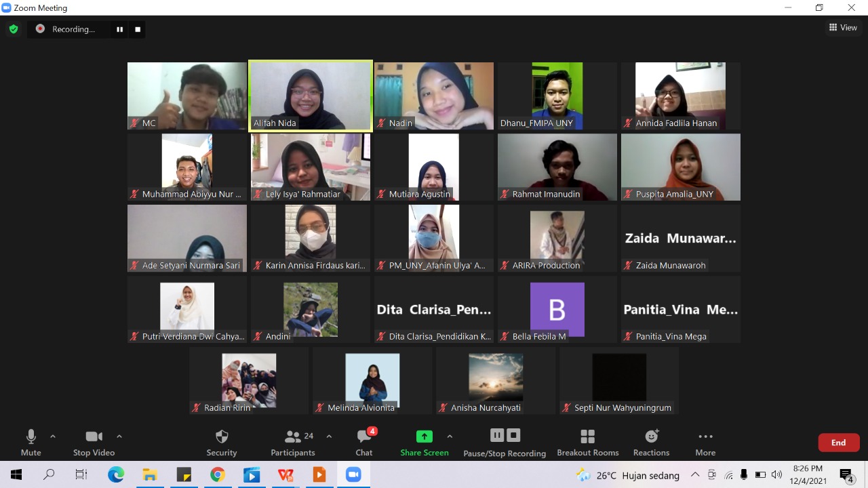Open Microsoft Edge from the taskbar
Image resolution: width=868 pixels, height=488 pixels.
(116, 474)
